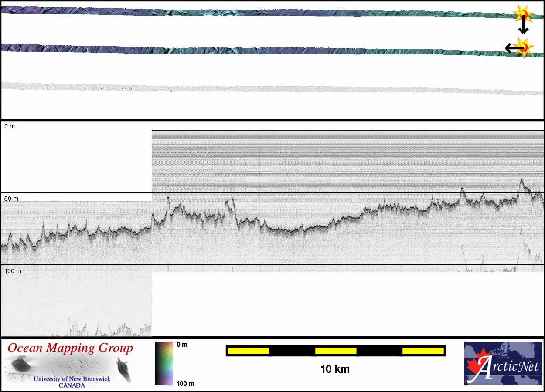545x392 pixels.
Task: Click the black left-pointing arrow
Action: (x=512, y=47)
